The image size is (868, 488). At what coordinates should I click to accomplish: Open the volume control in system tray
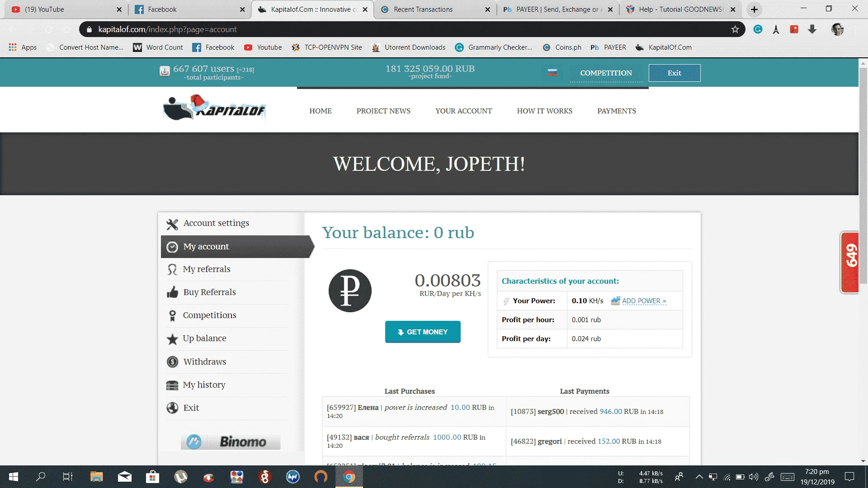753,477
